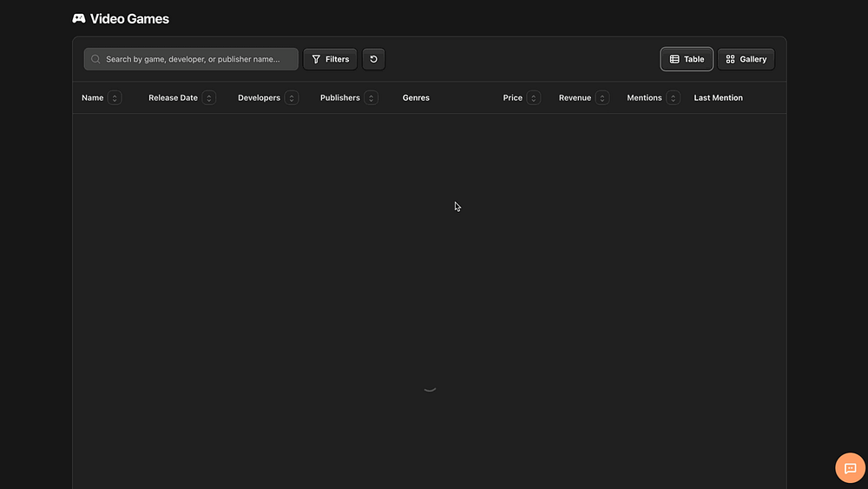The height and width of the screenshot is (489, 868).
Task: Click the Last Mention column header
Action: point(718,98)
